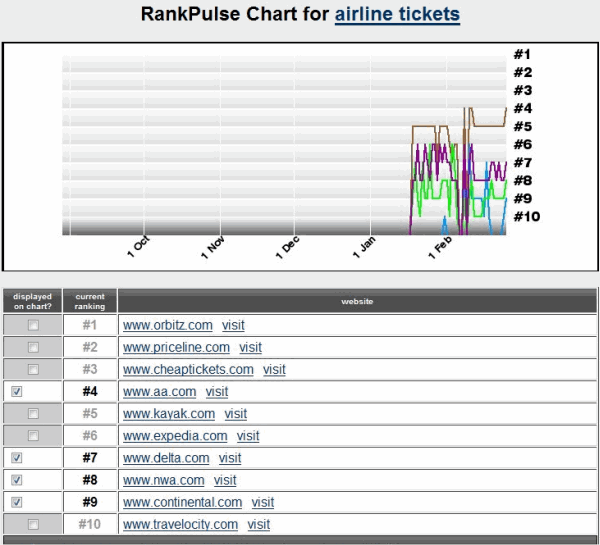Open the www.cheaptickets.com link
The width and height of the screenshot is (600, 545).
point(188,370)
